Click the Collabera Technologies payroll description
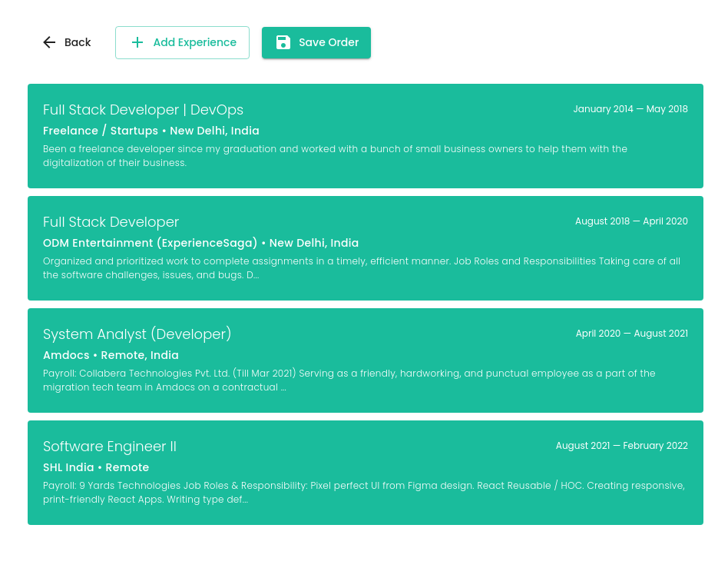Screen dimensions: 728x568 click(x=349, y=380)
